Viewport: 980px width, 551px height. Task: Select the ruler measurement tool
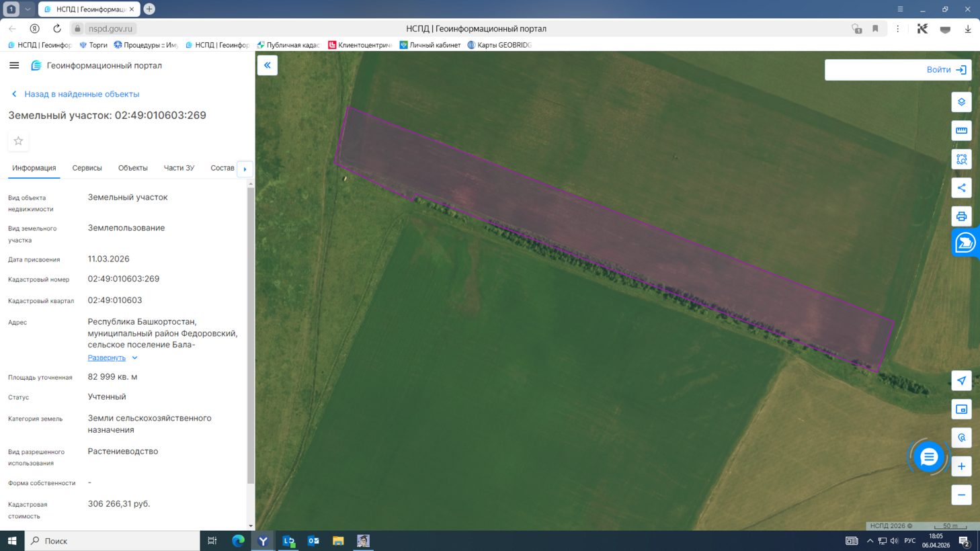tap(961, 130)
